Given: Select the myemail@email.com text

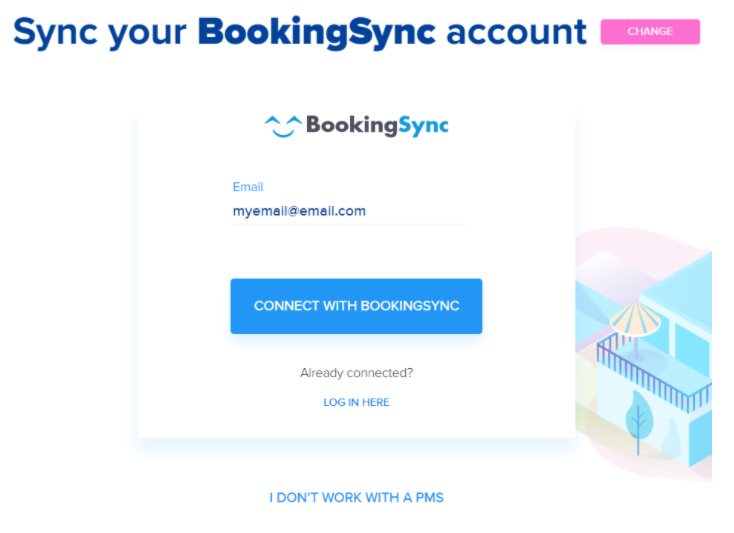Looking at the screenshot, I should click(299, 211).
